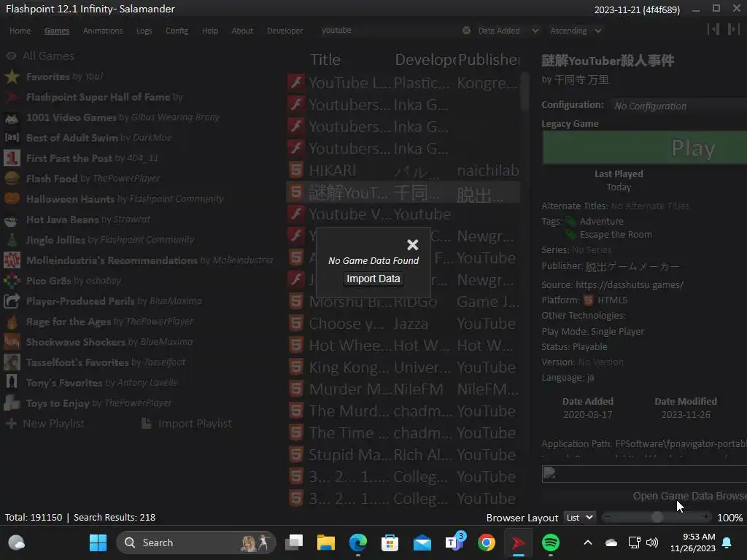Select the Stupid Ma... game row
747x560 pixels.
(x=403, y=455)
